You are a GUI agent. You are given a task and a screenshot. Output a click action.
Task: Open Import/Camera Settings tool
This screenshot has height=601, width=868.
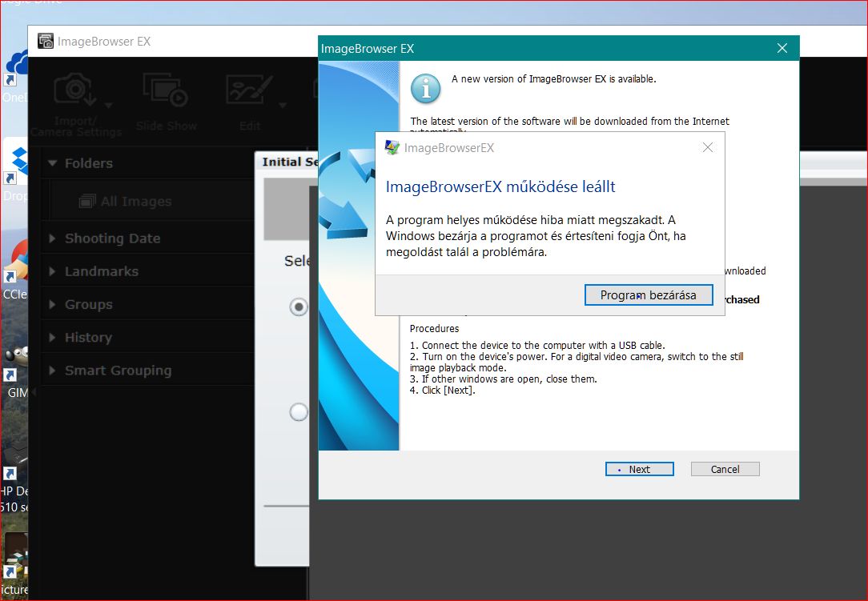pos(76,105)
